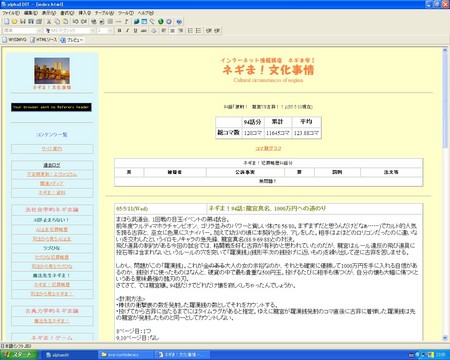This screenshot has width=450, height=360.
Task: Insert a numbered list
Action: pyautogui.click(x=190, y=31)
